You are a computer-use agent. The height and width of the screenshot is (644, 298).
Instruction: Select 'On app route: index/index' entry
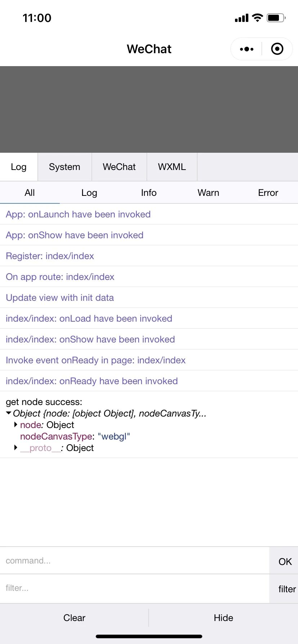[149, 277]
